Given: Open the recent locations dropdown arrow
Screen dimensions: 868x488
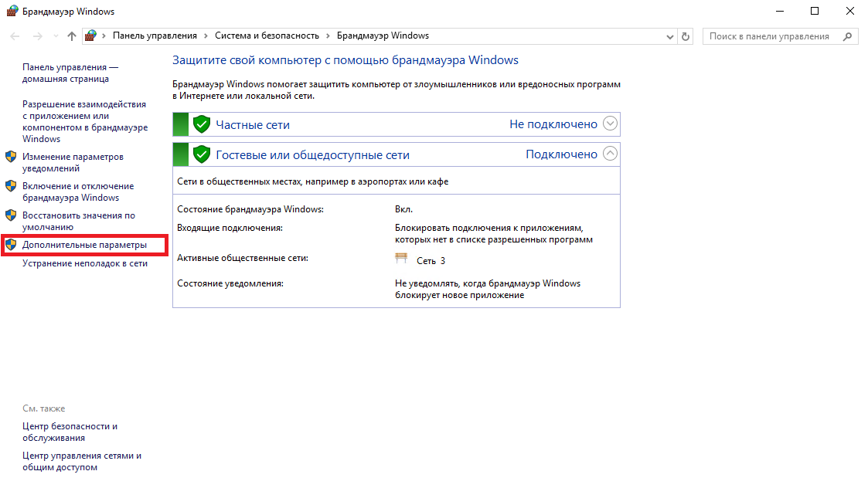Looking at the screenshot, I should 56,36.
